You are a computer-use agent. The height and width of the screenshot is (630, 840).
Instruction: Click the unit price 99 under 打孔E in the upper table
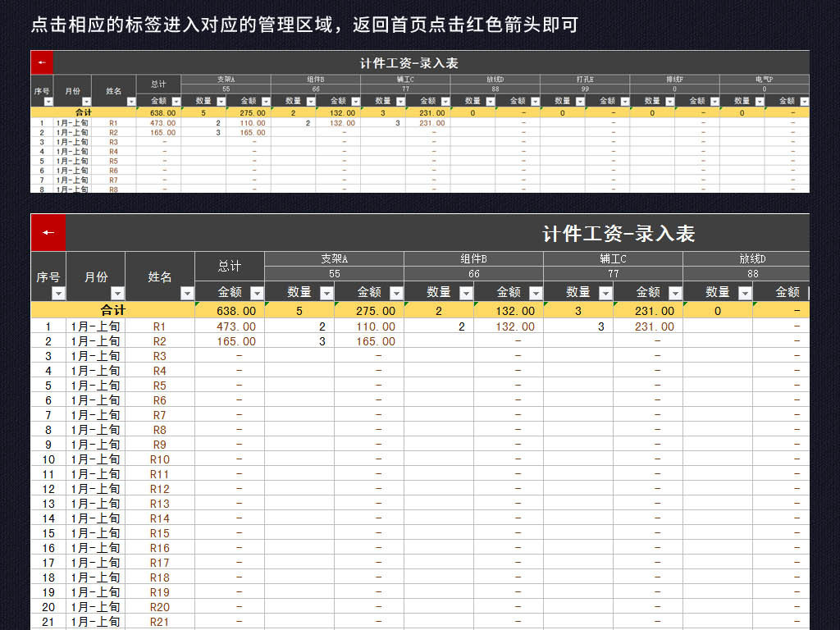pos(584,89)
